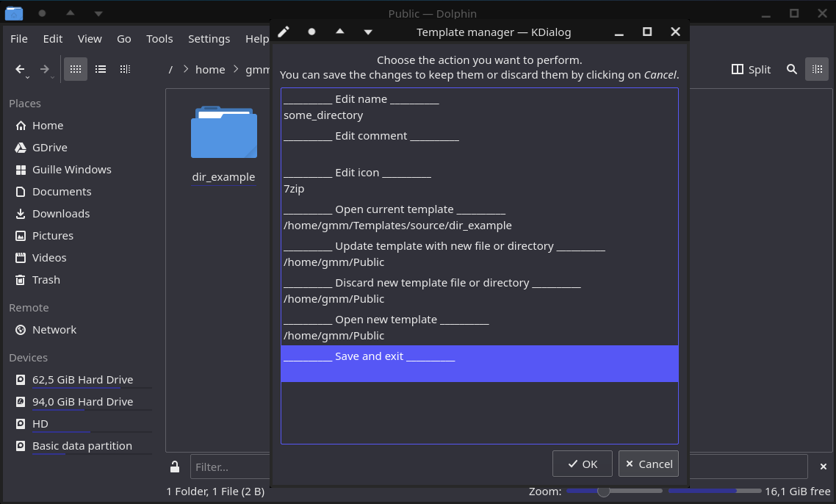Viewport: 836px width, 504px height.
Task: Open the View menu
Action: (90, 39)
